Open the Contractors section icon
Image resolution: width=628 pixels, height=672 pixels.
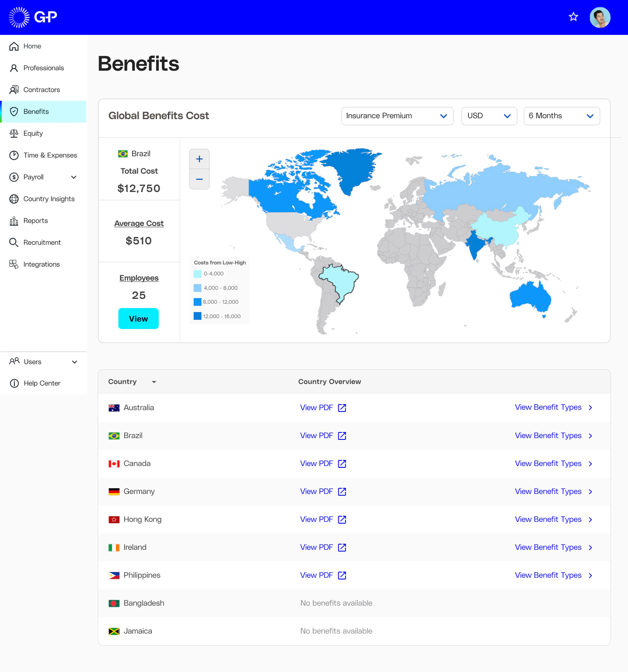pyautogui.click(x=14, y=89)
